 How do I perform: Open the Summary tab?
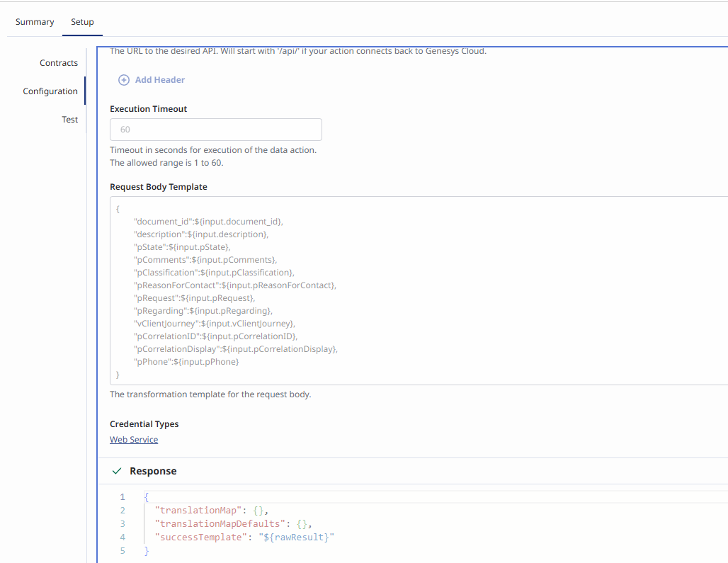tap(35, 22)
